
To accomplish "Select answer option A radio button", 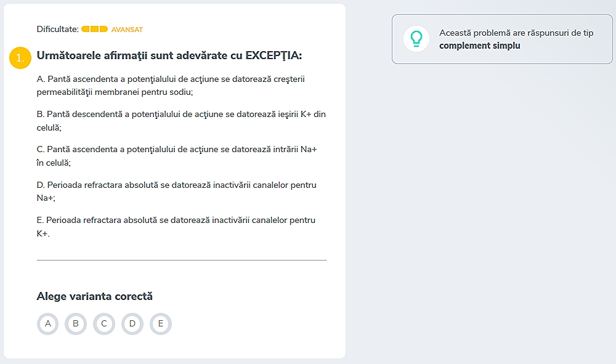I will click(x=47, y=324).
